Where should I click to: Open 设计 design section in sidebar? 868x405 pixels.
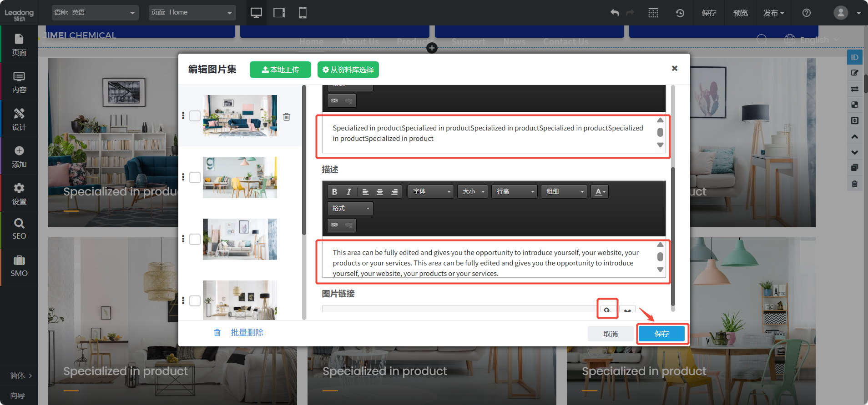coord(19,120)
